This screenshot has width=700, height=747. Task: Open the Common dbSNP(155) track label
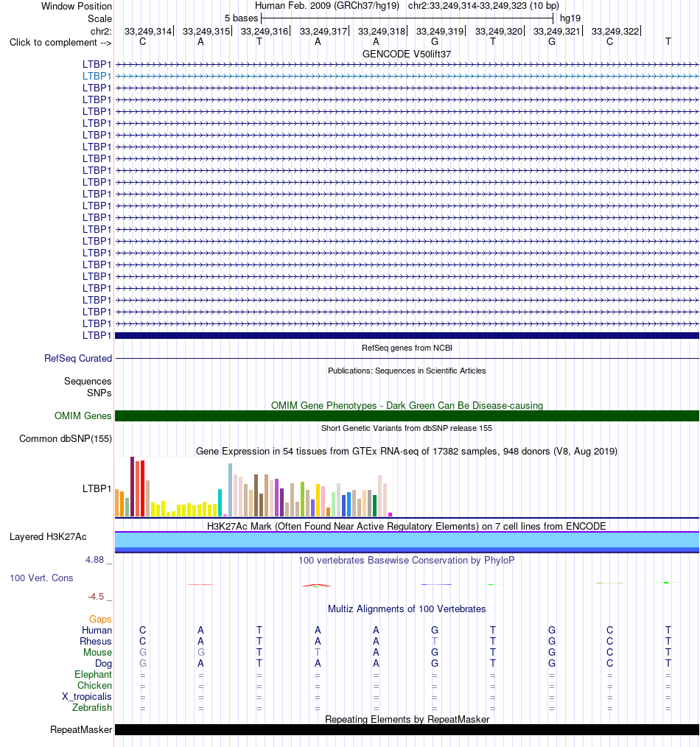click(x=66, y=439)
